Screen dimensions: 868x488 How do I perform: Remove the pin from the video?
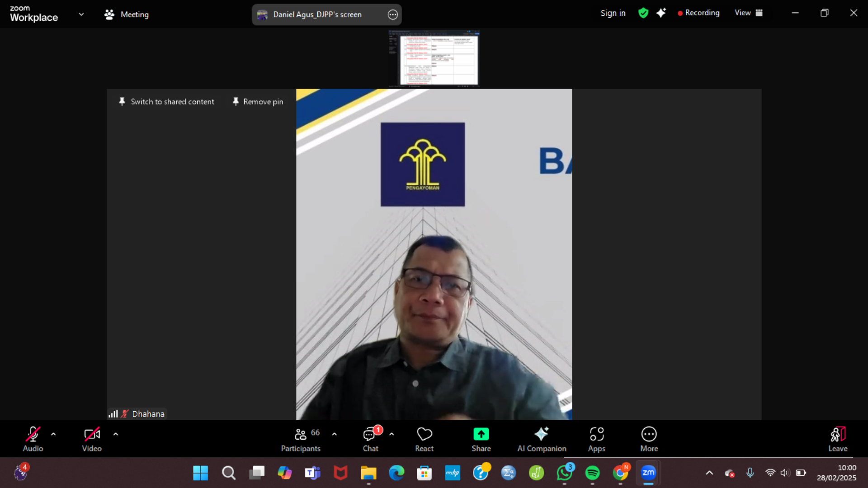[x=258, y=102]
